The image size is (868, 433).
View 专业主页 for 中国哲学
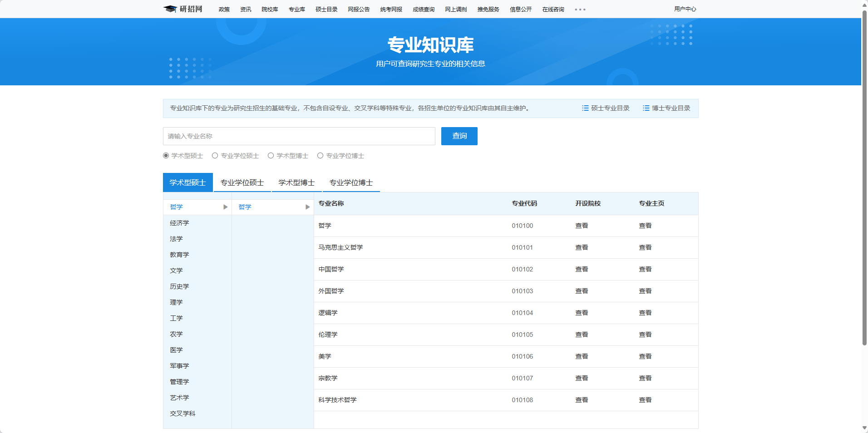click(645, 269)
